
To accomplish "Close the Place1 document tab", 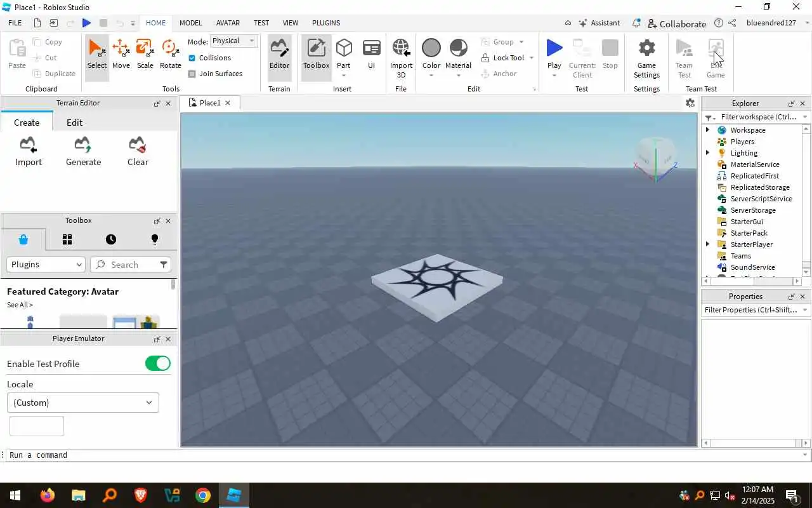I will 228,103.
